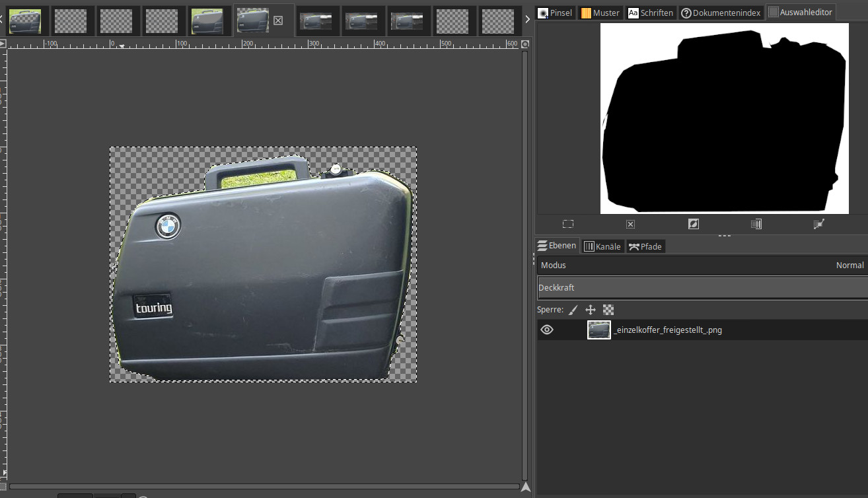Viewport: 868px width, 498px height.
Task: Close the active image tab
Action: tap(278, 20)
